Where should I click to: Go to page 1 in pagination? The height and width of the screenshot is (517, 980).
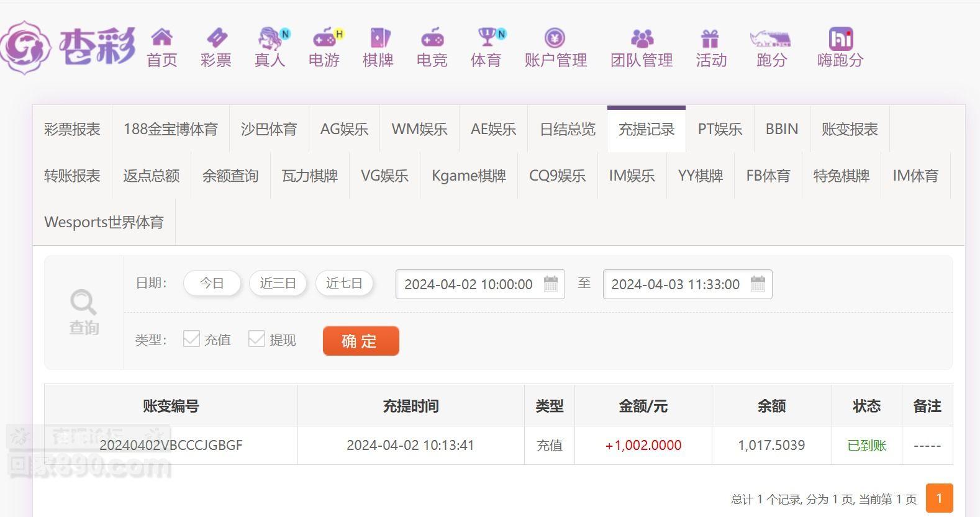(x=938, y=498)
